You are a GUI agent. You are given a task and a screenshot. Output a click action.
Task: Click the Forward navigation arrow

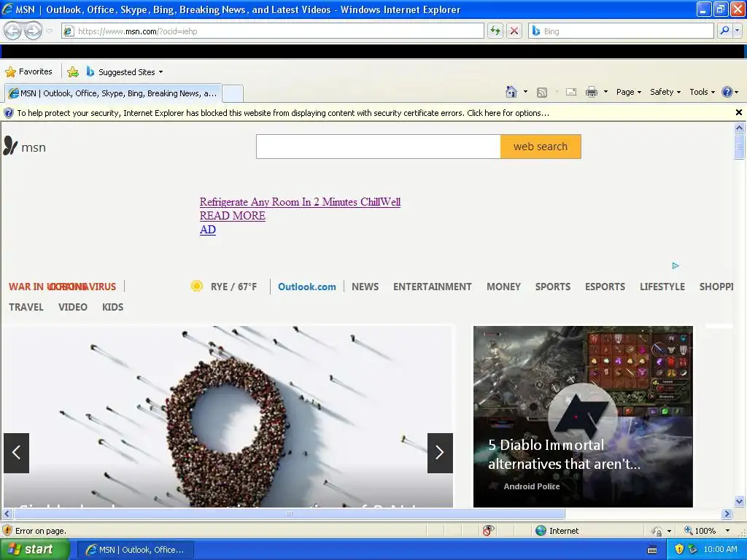[33, 31]
